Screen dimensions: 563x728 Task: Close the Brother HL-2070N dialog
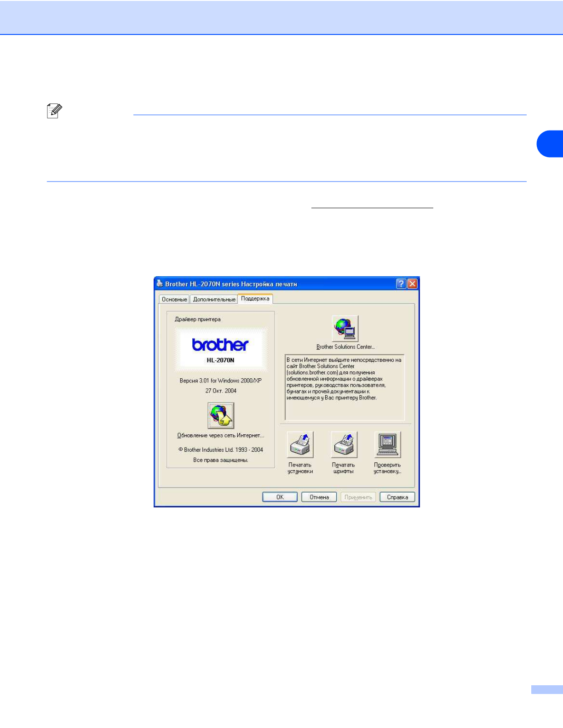[x=412, y=284]
